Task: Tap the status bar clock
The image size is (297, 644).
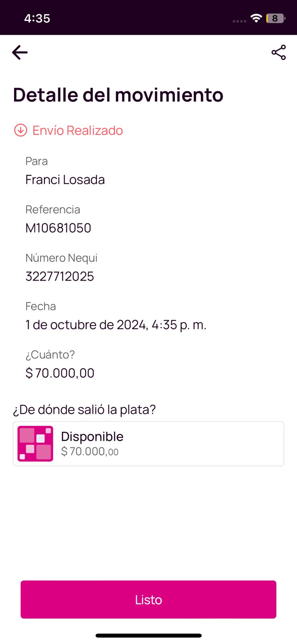Action: click(37, 18)
